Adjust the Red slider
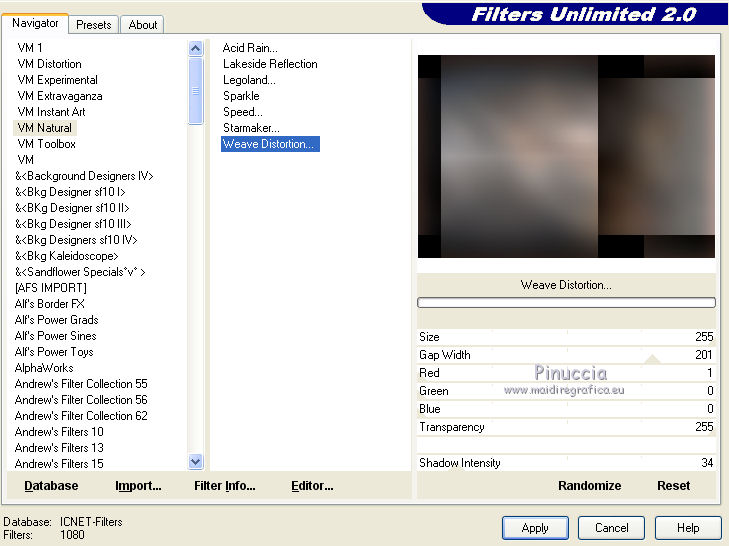The height and width of the screenshot is (546, 729). 566,373
